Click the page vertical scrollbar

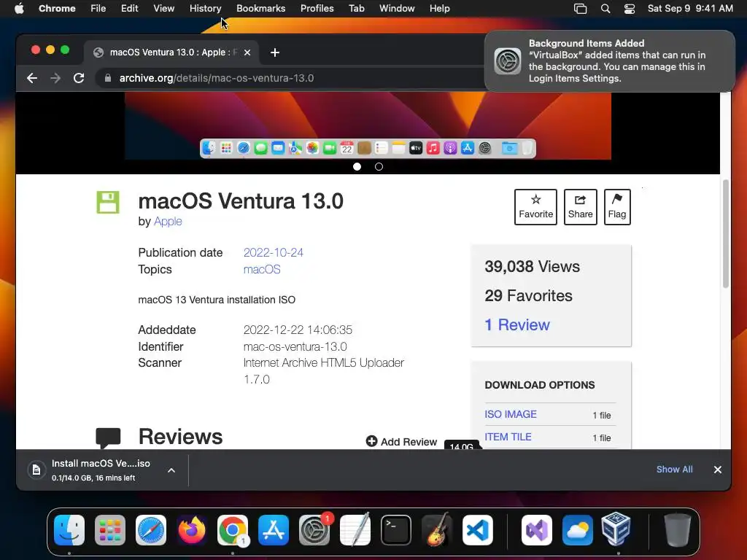click(726, 234)
